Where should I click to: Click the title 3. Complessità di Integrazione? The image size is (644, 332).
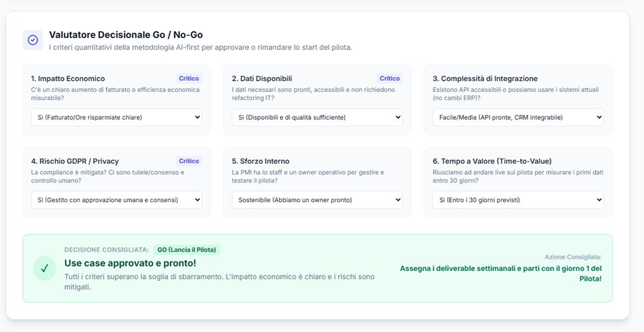(485, 78)
